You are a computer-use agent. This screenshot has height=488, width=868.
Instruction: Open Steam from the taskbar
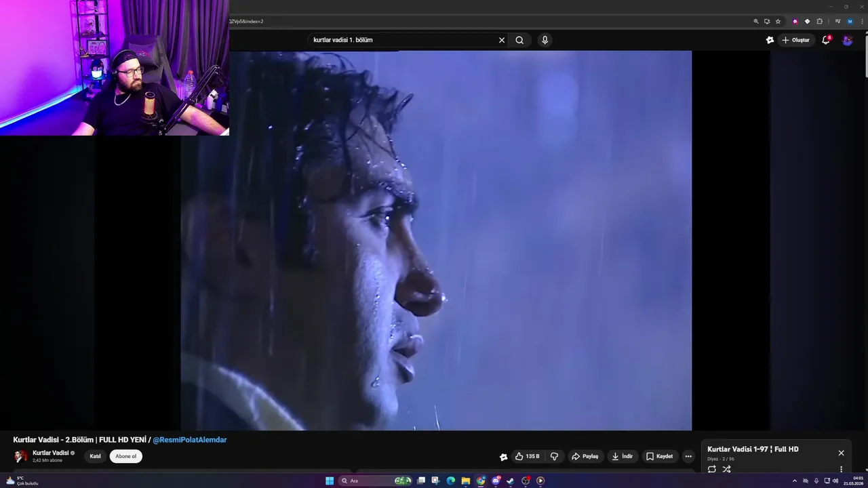(511, 481)
